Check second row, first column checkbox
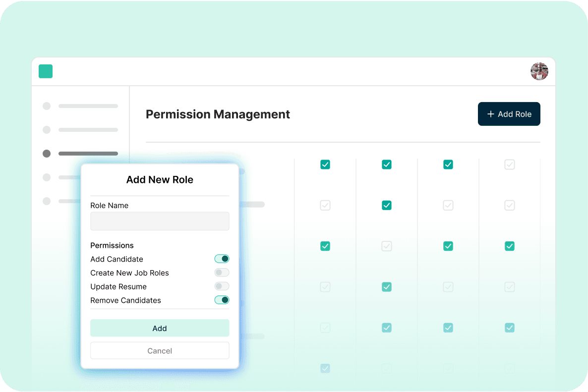The height and width of the screenshot is (392, 588). click(x=325, y=205)
